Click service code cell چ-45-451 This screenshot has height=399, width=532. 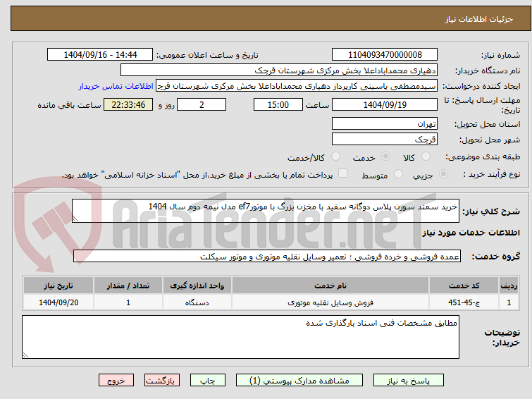click(x=464, y=302)
